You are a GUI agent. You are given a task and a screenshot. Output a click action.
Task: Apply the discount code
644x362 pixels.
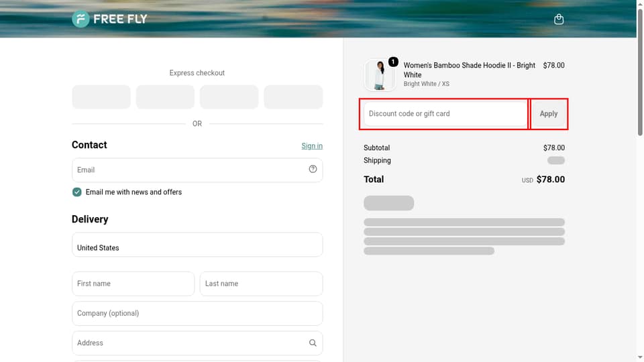[x=549, y=114]
